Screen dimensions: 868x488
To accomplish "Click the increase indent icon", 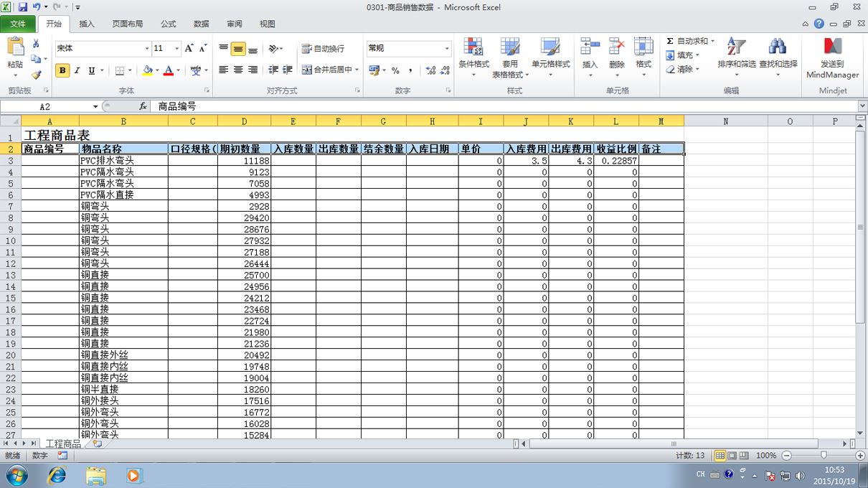I will click(288, 70).
